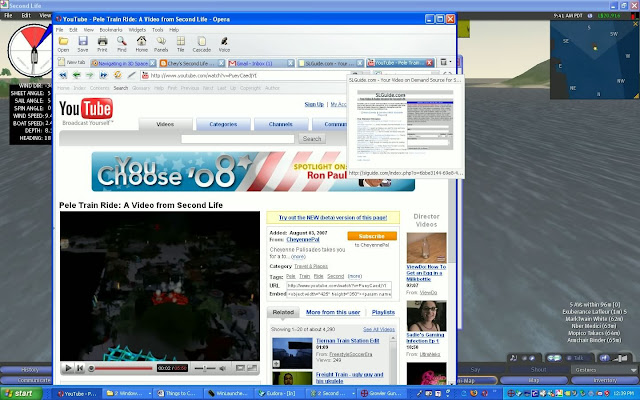Click the Second Life Map button
The height and width of the screenshot is (400, 640).
point(534,380)
